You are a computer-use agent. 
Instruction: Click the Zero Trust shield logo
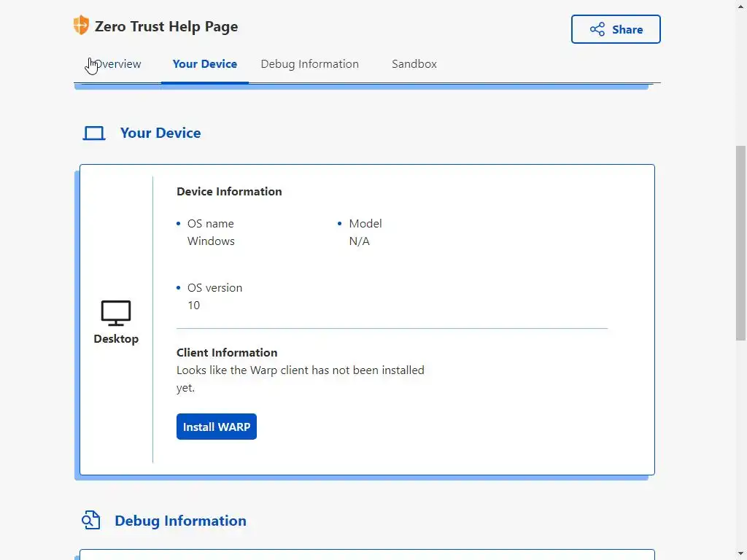[81, 26]
